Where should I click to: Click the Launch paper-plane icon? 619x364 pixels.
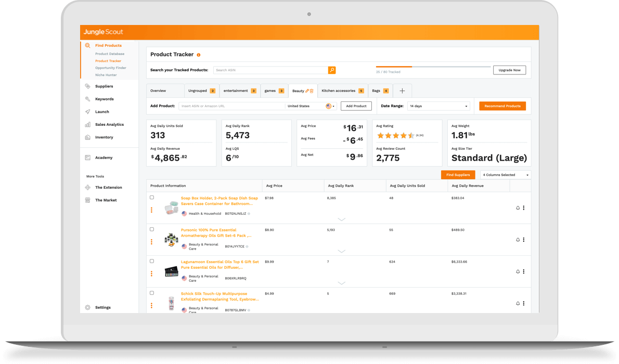pos(87,112)
